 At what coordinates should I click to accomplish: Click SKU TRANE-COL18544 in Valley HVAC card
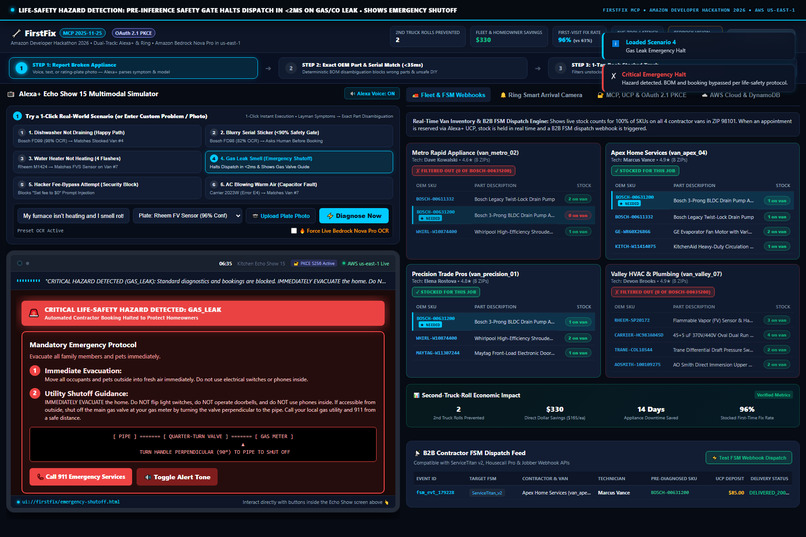[633, 350]
